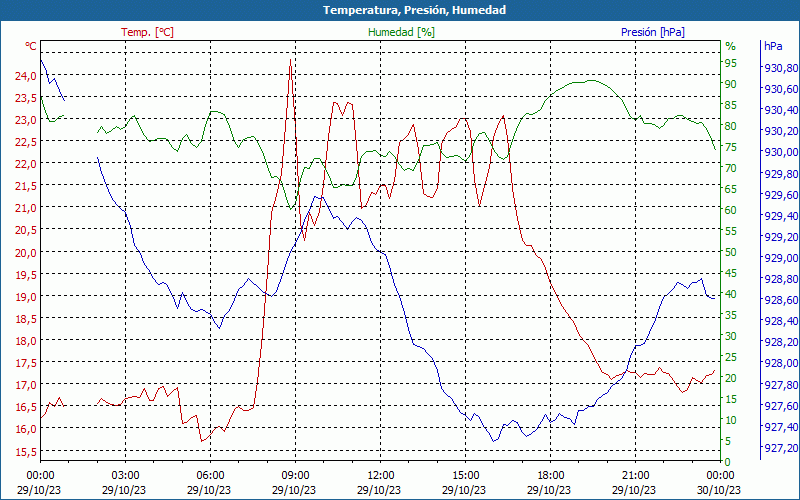The image size is (800, 500).
Task: Click the 929,40 pressure axis value
Action: click(x=781, y=216)
